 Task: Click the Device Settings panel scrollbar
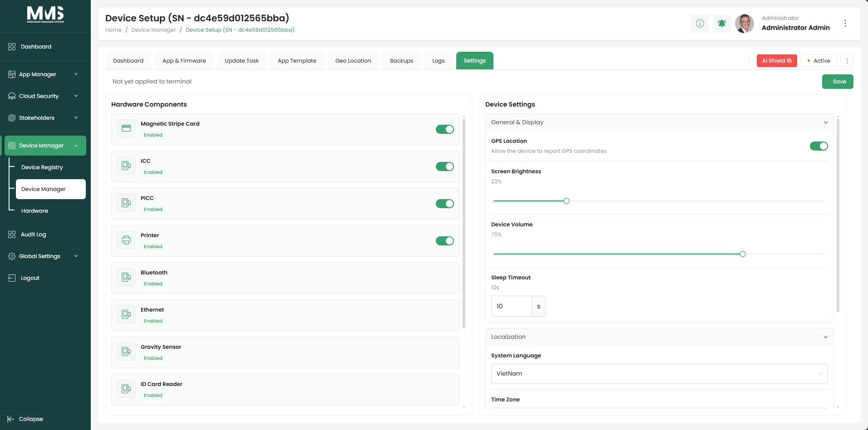(838, 215)
